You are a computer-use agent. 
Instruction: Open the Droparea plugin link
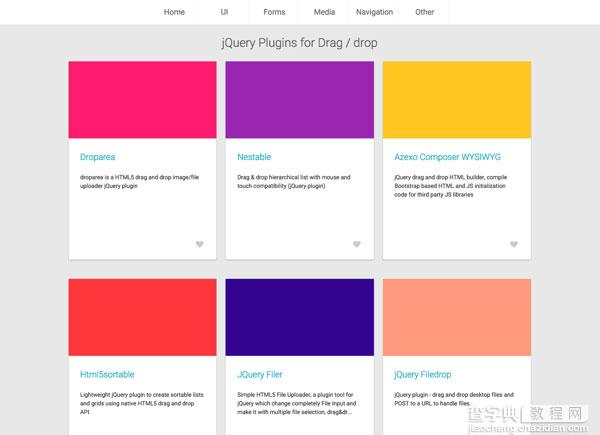98,157
